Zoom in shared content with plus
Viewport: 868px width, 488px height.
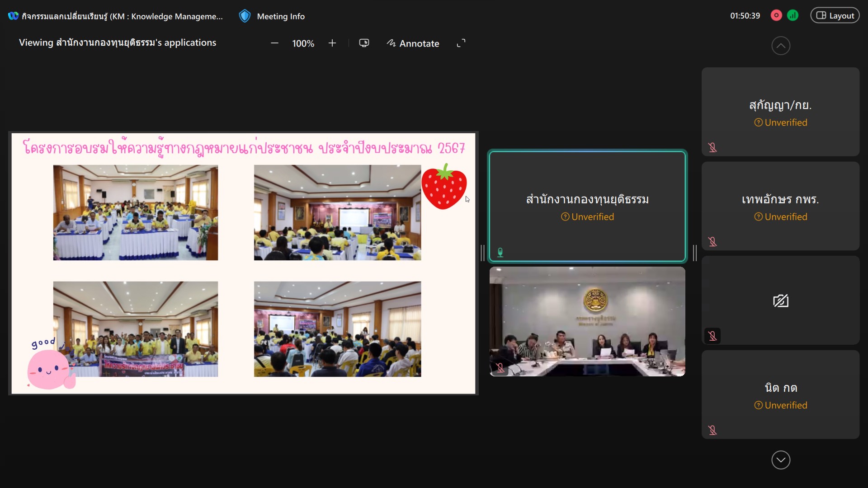[332, 43]
